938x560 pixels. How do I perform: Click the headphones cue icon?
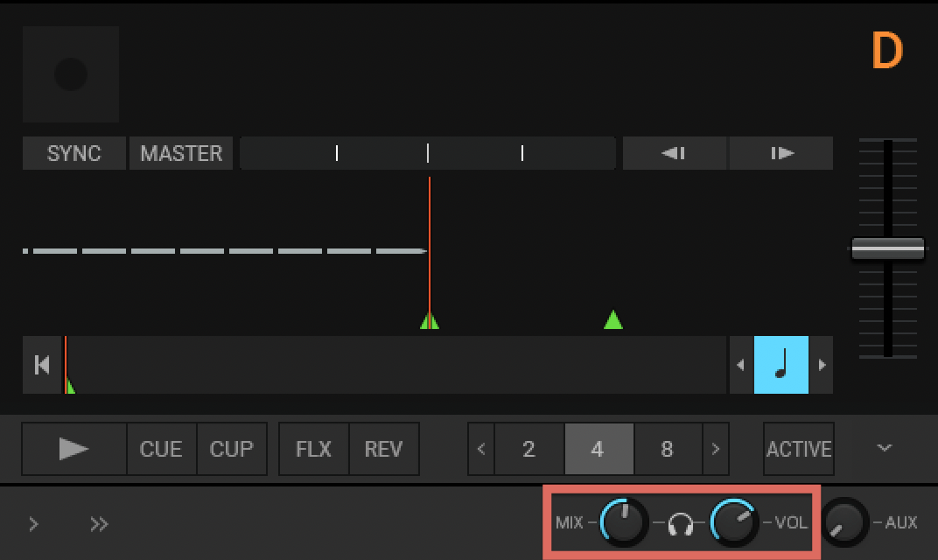tap(680, 524)
